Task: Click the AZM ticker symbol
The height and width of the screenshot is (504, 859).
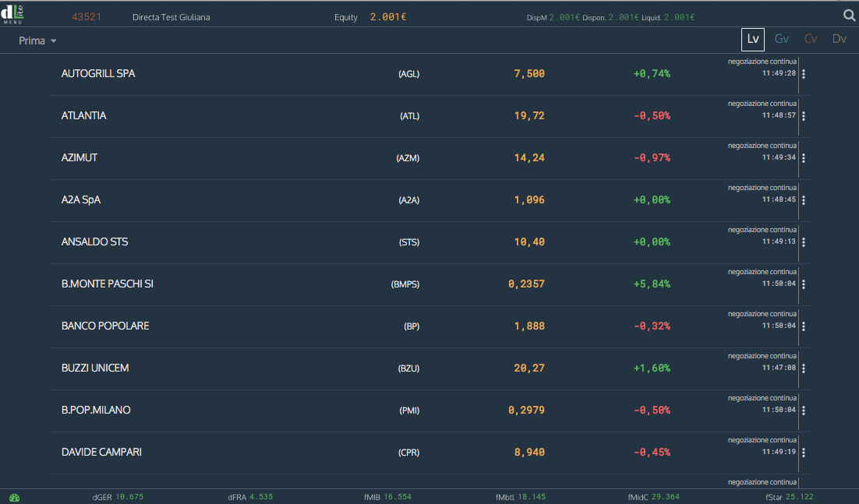Action: (408, 158)
